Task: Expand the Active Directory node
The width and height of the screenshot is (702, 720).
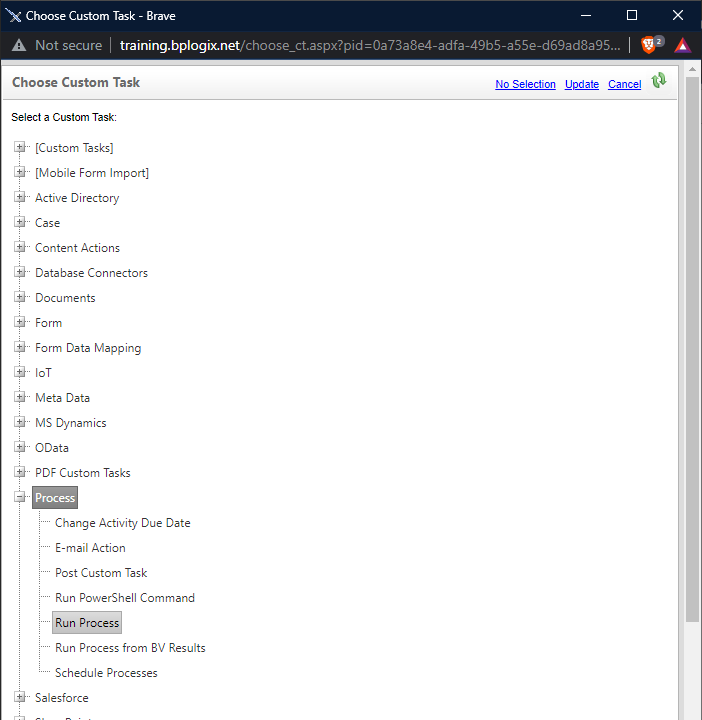Action: (x=19, y=197)
